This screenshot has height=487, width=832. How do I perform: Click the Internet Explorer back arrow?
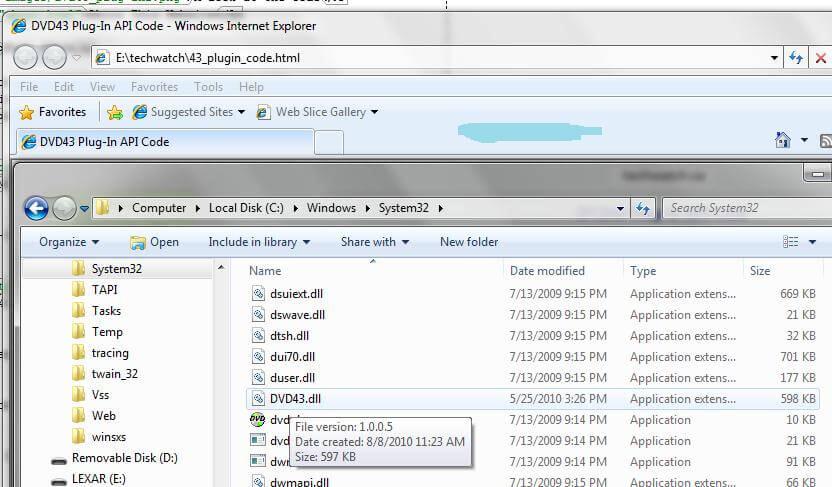pos(25,57)
